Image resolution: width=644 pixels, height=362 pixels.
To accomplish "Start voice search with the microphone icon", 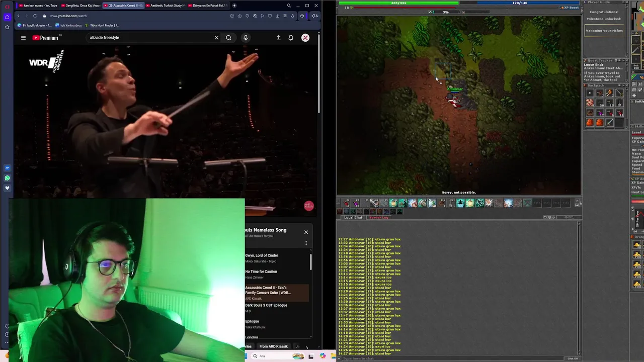I will (246, 38).
